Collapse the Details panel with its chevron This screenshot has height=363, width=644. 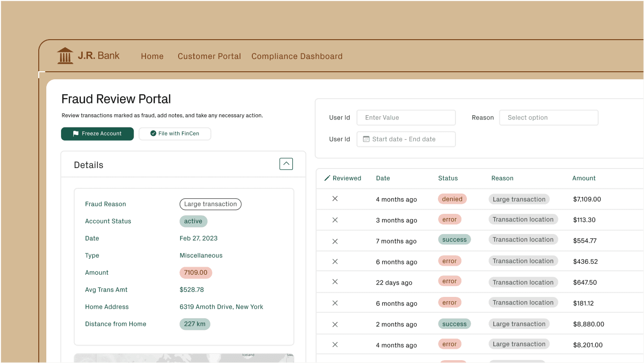(x=286, y=163)
